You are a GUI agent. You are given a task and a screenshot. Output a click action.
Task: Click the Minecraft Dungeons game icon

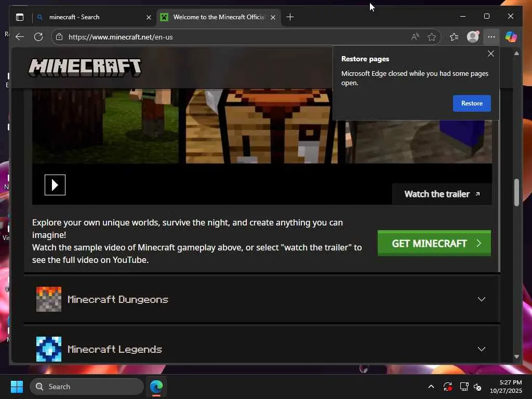(x=49, y=299)
